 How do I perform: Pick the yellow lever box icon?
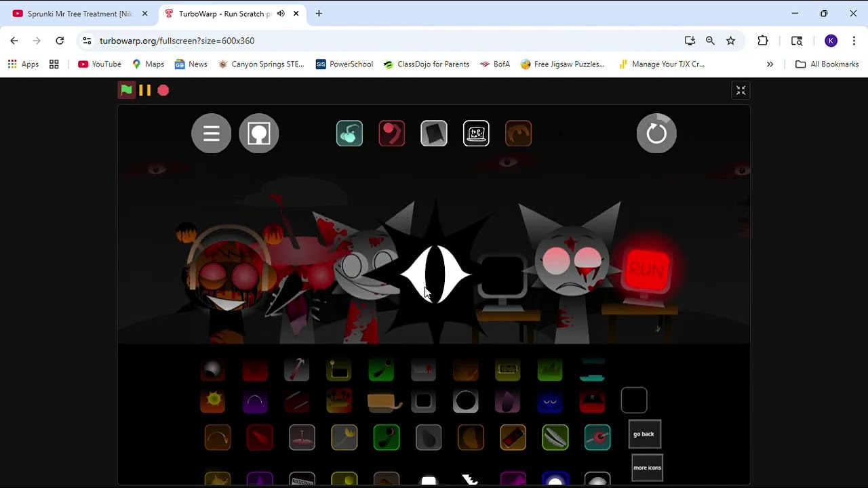[x=339, y=369]
